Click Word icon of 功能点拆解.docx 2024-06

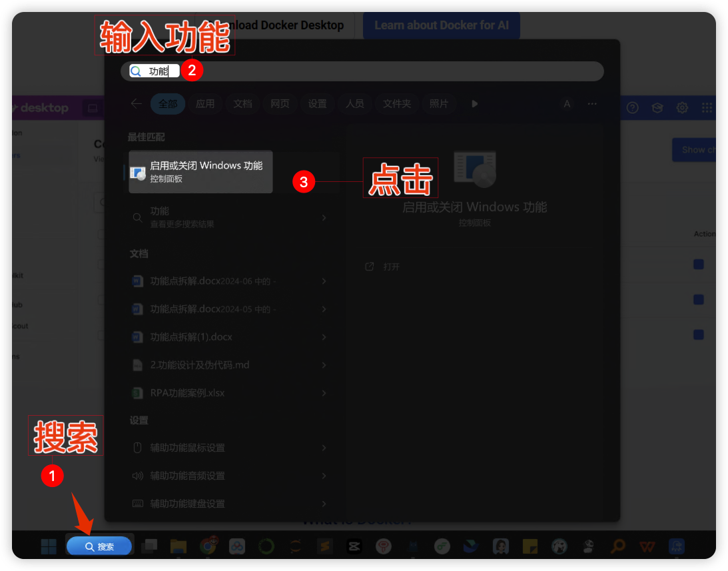(x=137, y=281)
